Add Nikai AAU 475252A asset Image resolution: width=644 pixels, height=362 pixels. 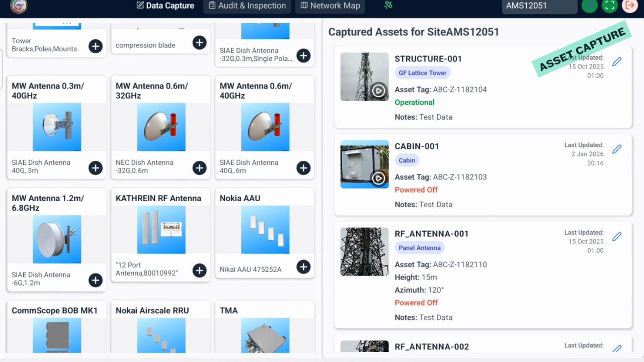pyautogui.click(x=303, y=267)
